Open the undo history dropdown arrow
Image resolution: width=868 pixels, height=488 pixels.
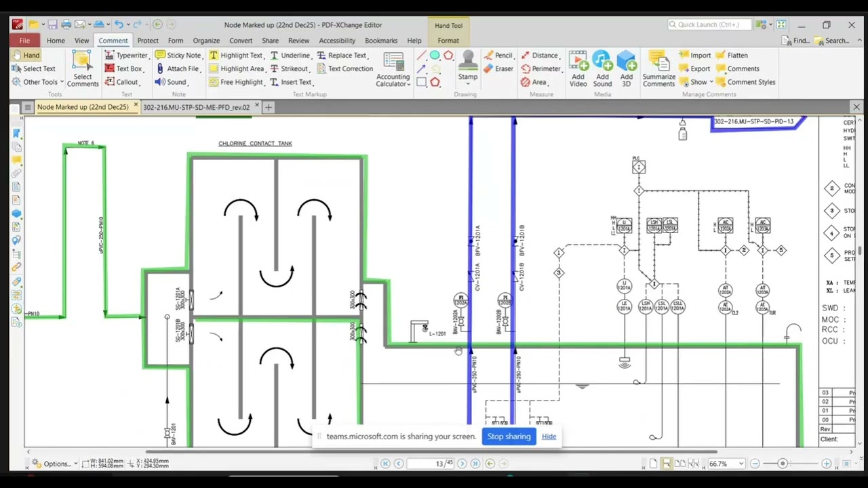pyautogui.click(x=127, y=25)
